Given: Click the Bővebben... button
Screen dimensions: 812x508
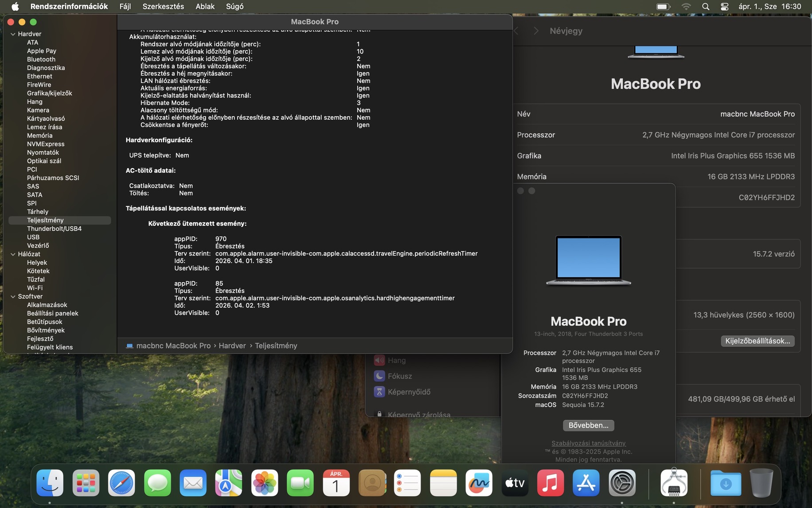Looking at the screenshot, I should (x=588, y=425).
